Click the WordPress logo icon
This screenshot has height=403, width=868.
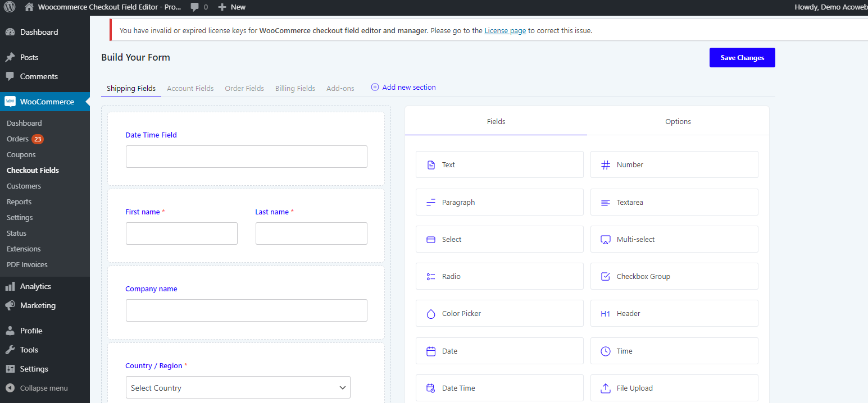point(10,7)
